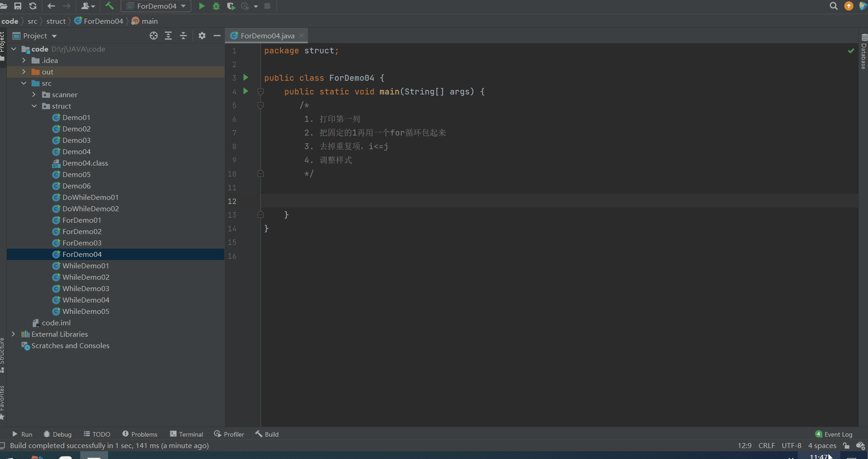Expand all nodes in Project panel
868x459 pixels.
(x=168, y=36)
